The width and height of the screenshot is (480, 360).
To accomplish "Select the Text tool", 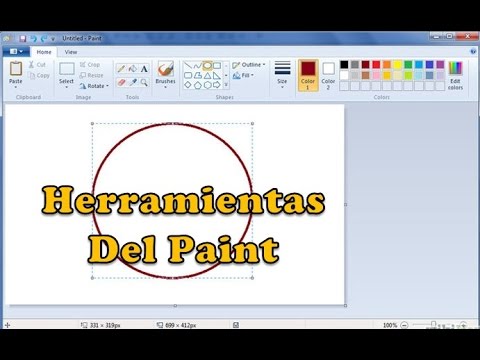I will tap(144, 69).
